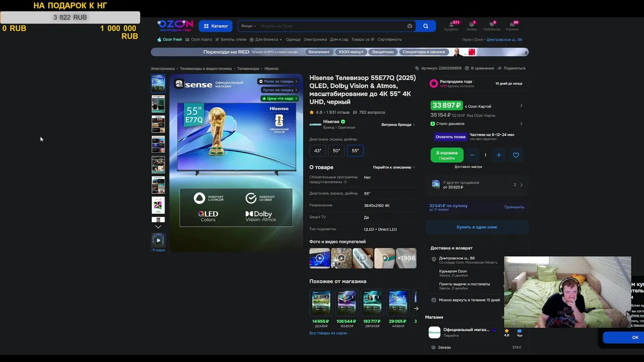Click info icon near Обязательные программы
Image resolution: width=644 pixels, height=362 pixels.
[345, 182]
